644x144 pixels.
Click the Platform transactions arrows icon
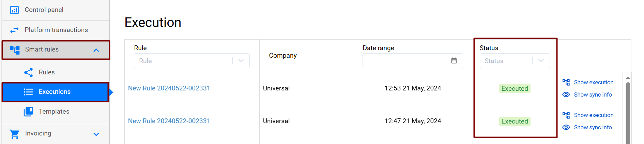pyautogui.click(x=15, y=30)
